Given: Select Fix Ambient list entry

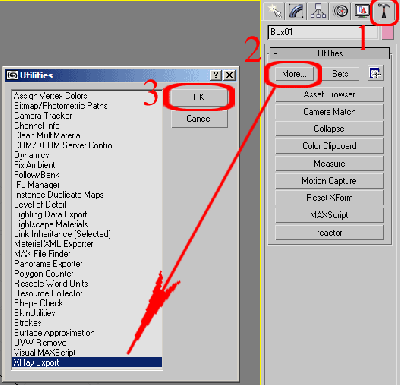Looking at the screenshot, I should coord(87,165).
